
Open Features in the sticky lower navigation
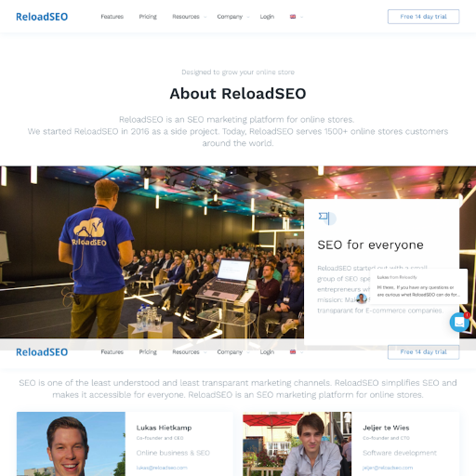(112, 352)
